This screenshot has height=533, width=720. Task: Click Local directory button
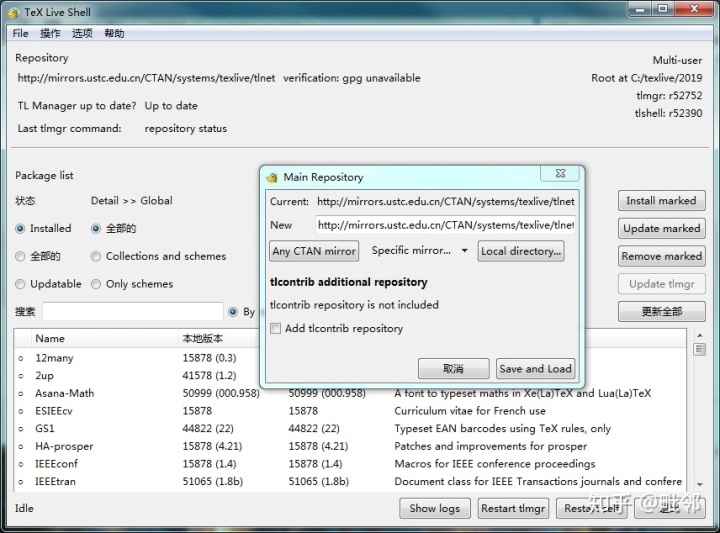pos(521,251)
